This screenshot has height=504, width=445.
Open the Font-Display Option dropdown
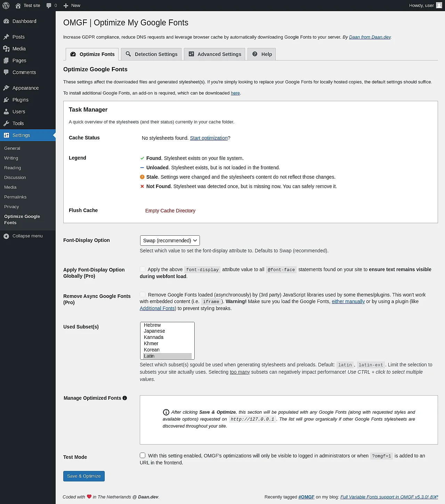click(x=170, y=241)
